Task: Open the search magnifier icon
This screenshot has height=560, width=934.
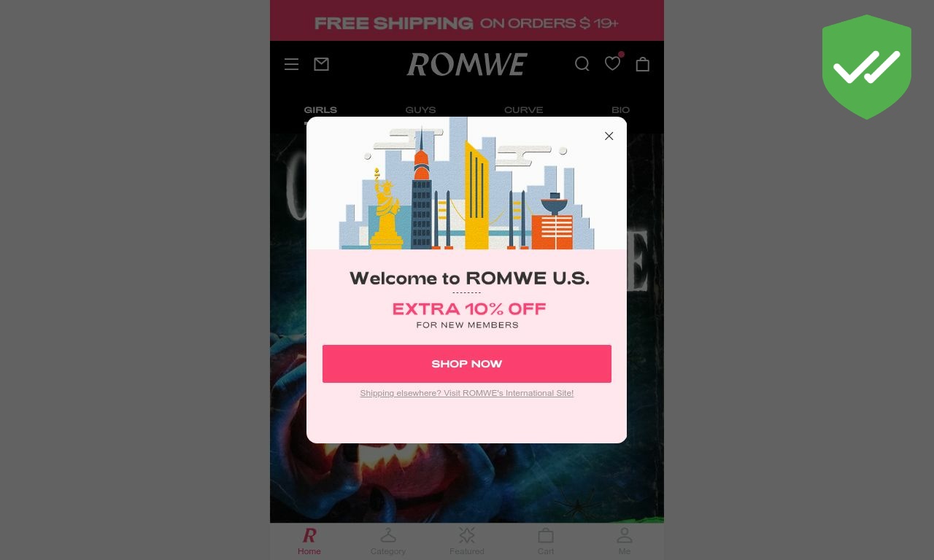Action: [582, 64]
